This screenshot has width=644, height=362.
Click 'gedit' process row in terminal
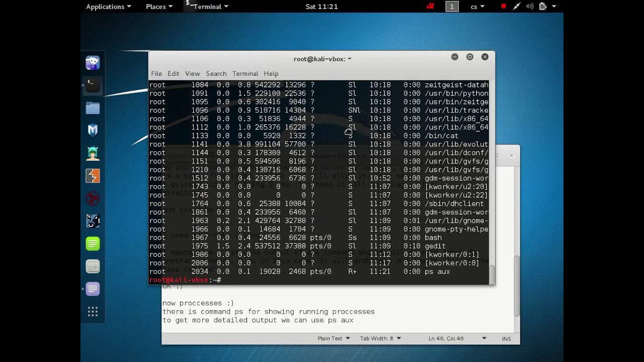coord(319,246)
